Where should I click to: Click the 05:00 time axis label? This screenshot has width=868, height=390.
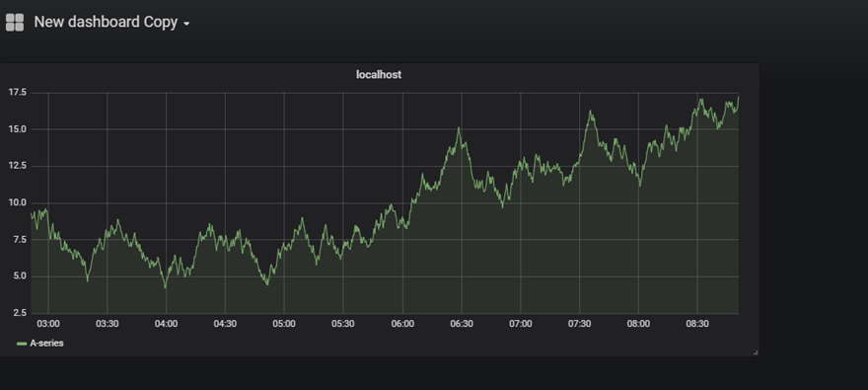(284, 324)
